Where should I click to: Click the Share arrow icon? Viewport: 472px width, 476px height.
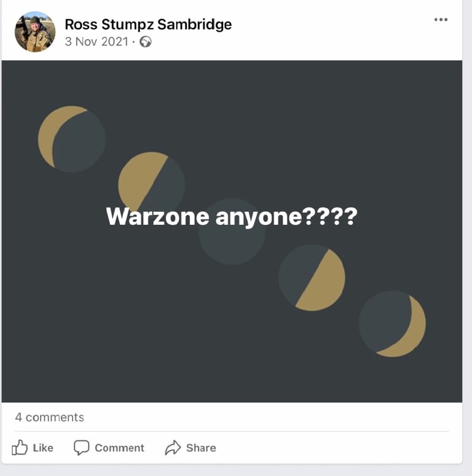click(x=173, y=448)
